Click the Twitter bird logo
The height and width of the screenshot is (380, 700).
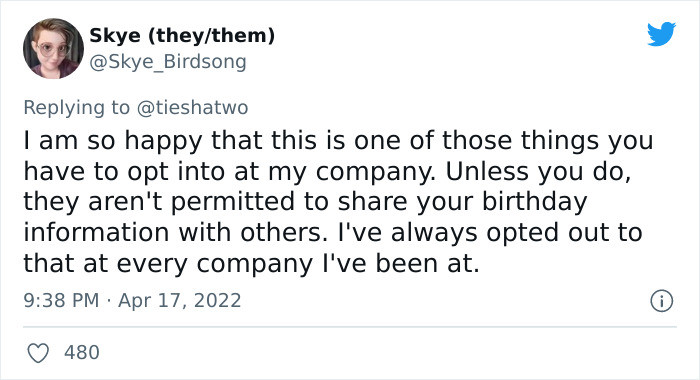(662, 33)
